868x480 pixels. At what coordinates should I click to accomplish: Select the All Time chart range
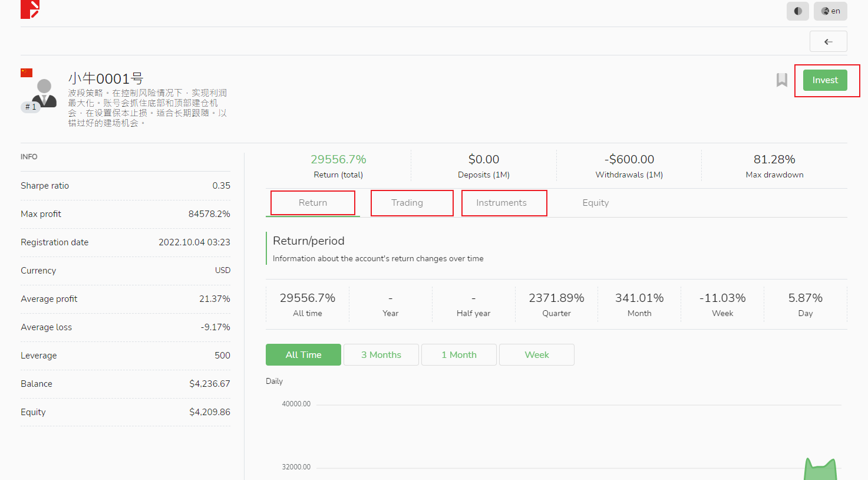coord(303,355)
